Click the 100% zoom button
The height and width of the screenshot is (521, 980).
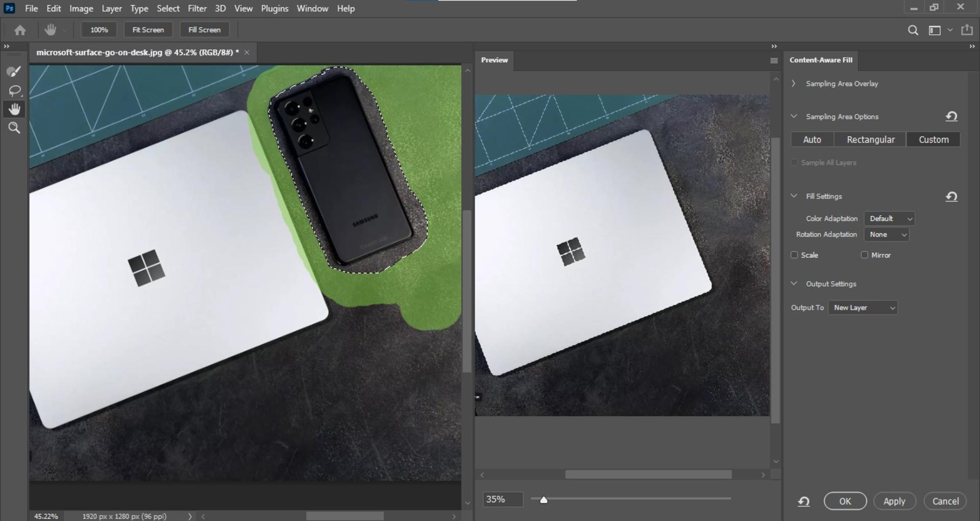[99, 30]
